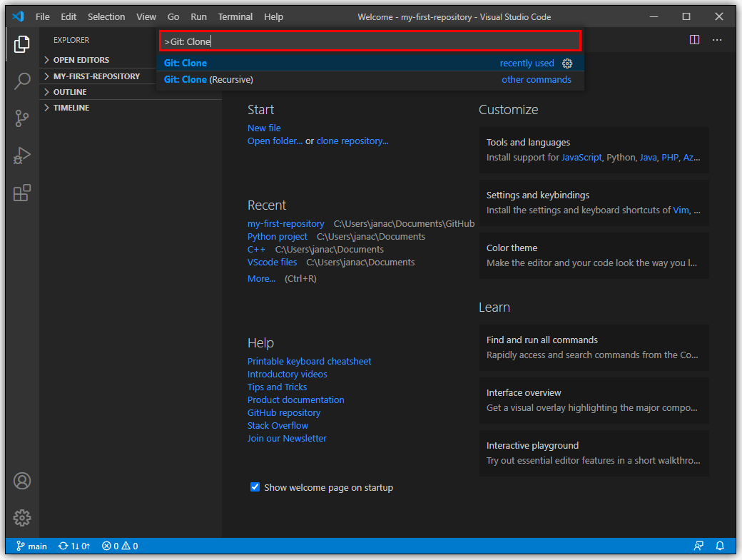Split the editor right
This screenshot has height=560, width=742.
pyautogui.click(x=694, y=40)
